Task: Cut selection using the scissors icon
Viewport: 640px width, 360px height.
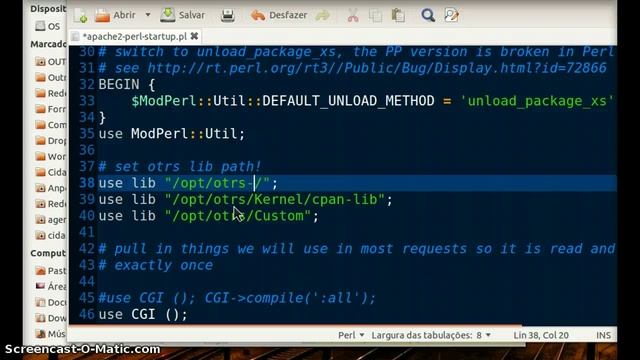Action: click(353, 16)
